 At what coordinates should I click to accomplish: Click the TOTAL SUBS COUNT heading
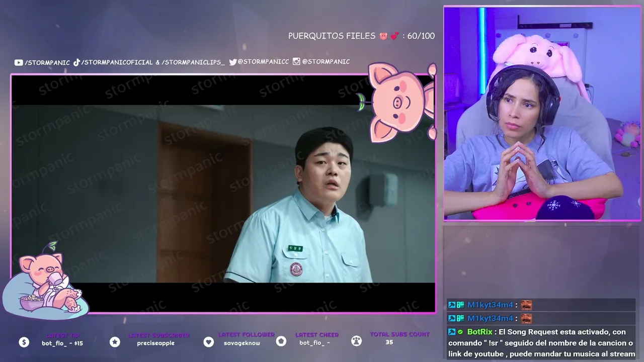tap(399, 334)
